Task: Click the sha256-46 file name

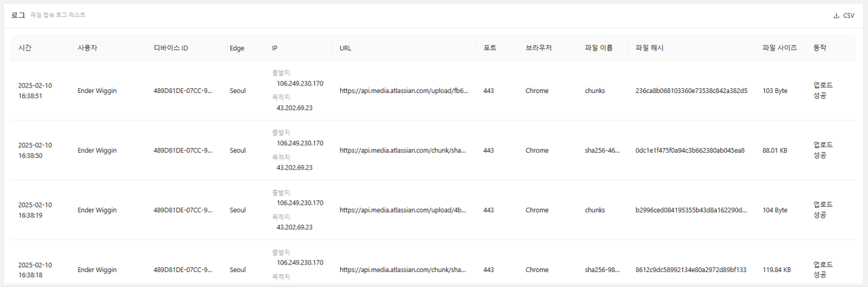Action: 602,151
